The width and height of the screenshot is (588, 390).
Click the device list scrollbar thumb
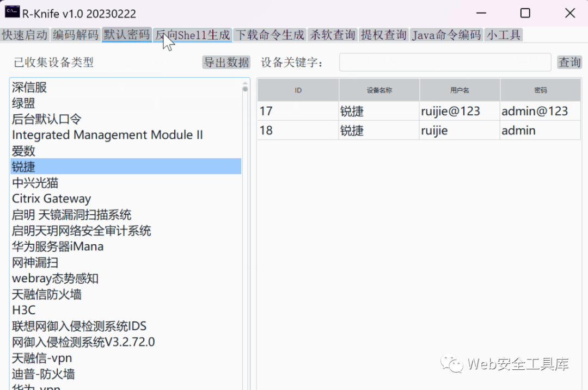(245, 89)
